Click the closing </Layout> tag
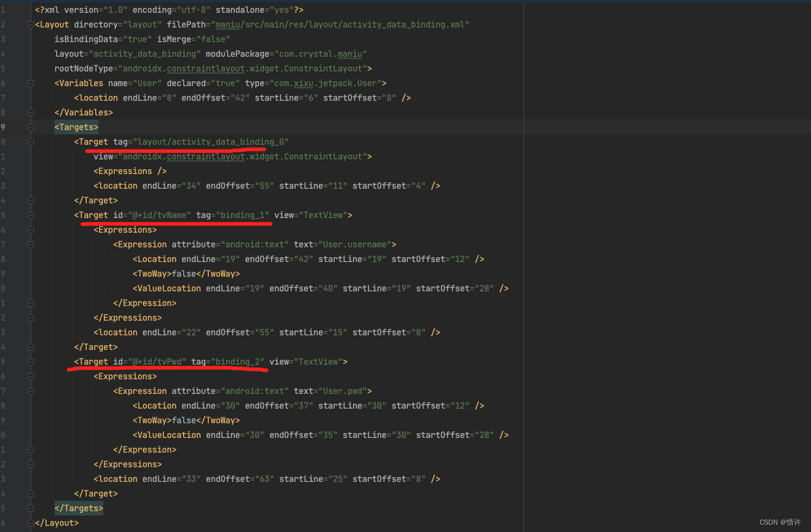Screen dimensions: 811x532 coord(57,523)
